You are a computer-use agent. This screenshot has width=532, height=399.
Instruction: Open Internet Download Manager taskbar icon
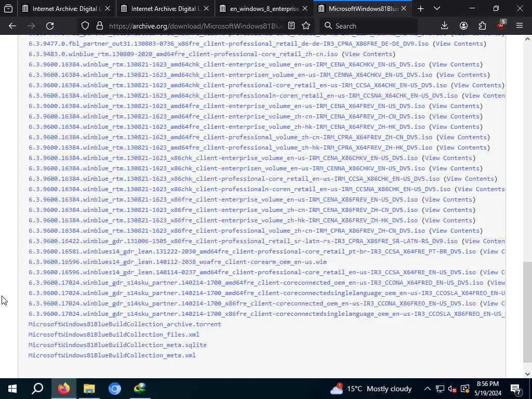140,389
